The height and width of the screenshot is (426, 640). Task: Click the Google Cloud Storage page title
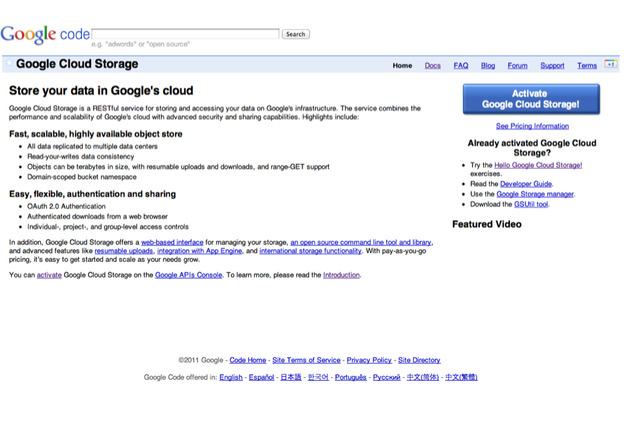77,64
